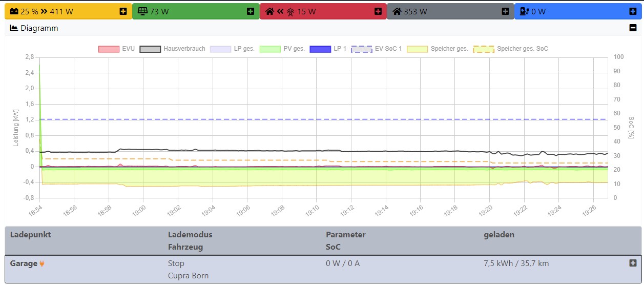Collapse the Diagramm panel with minus button
Viewport: 644px width, 285px height.
point(633,28)
